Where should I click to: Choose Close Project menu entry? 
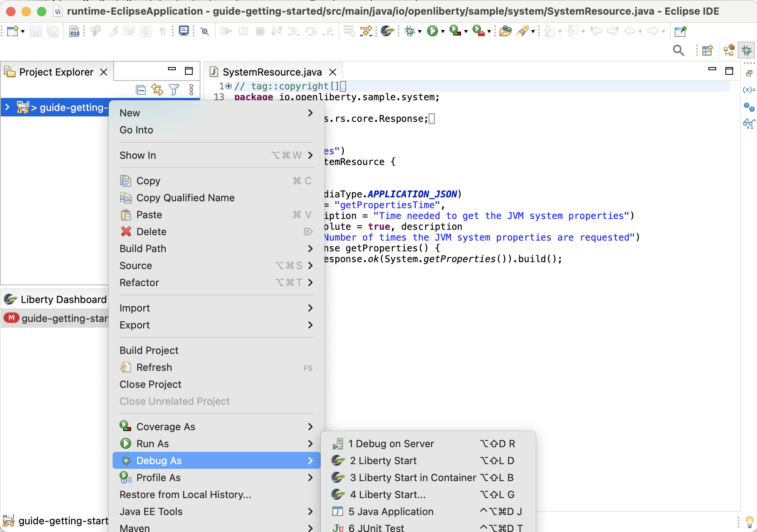pos(217,384)
